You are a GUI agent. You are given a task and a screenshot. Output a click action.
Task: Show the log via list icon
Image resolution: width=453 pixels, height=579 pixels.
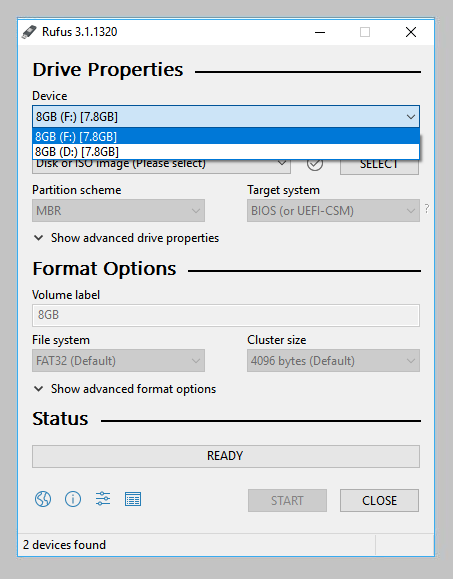click(133, 500)
